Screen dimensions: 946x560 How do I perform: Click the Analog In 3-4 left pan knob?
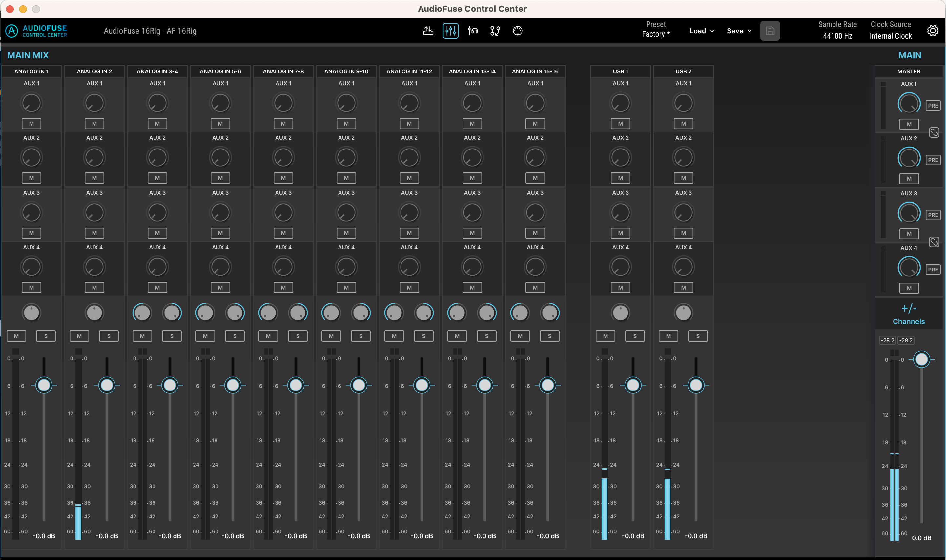tap(142, 312)
